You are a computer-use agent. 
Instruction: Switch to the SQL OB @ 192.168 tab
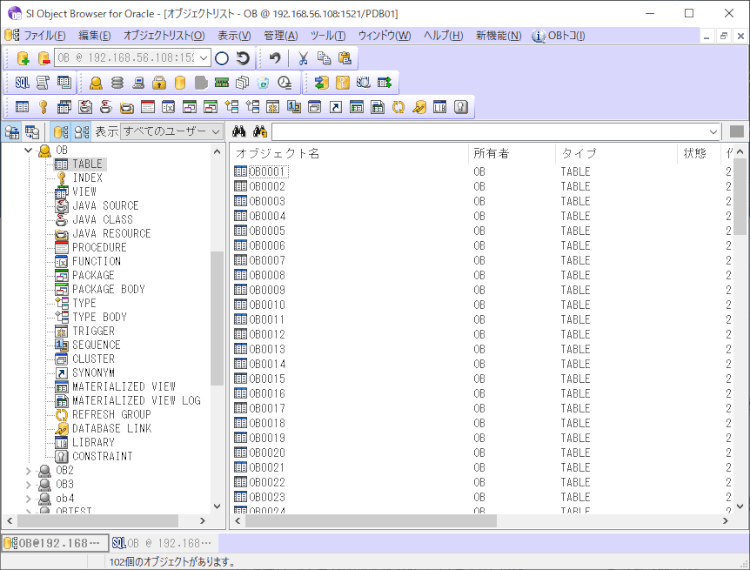162,543
